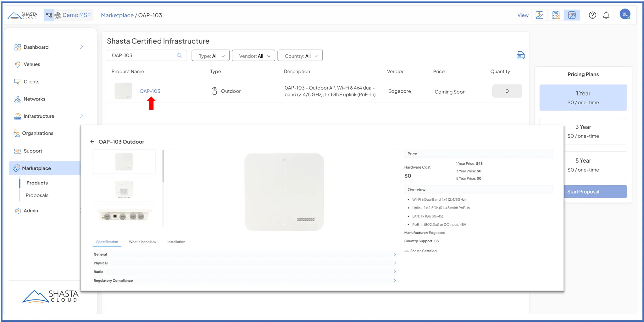
Task: Open the BL user avatar menu
Action: (x=625, y=14)
